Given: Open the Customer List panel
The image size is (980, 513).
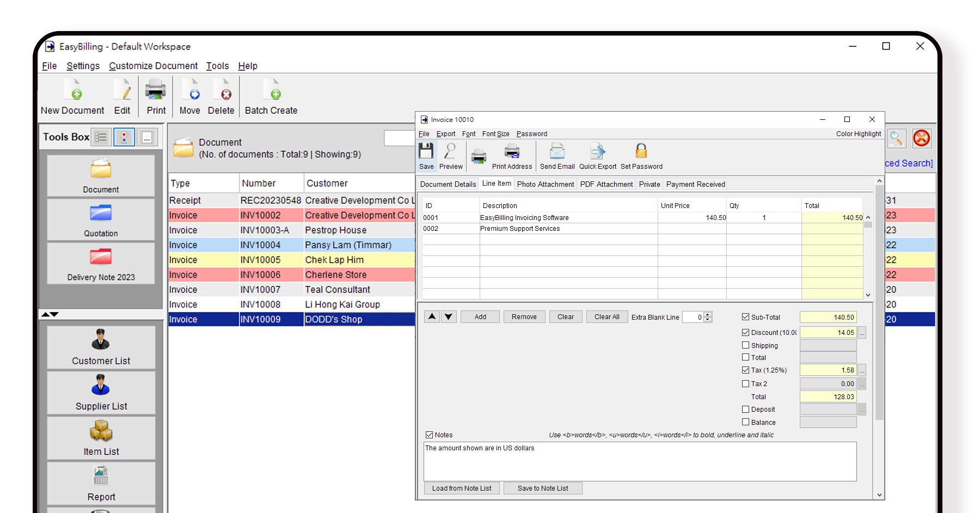Looking at the screenshot, I should coord(100,347).
